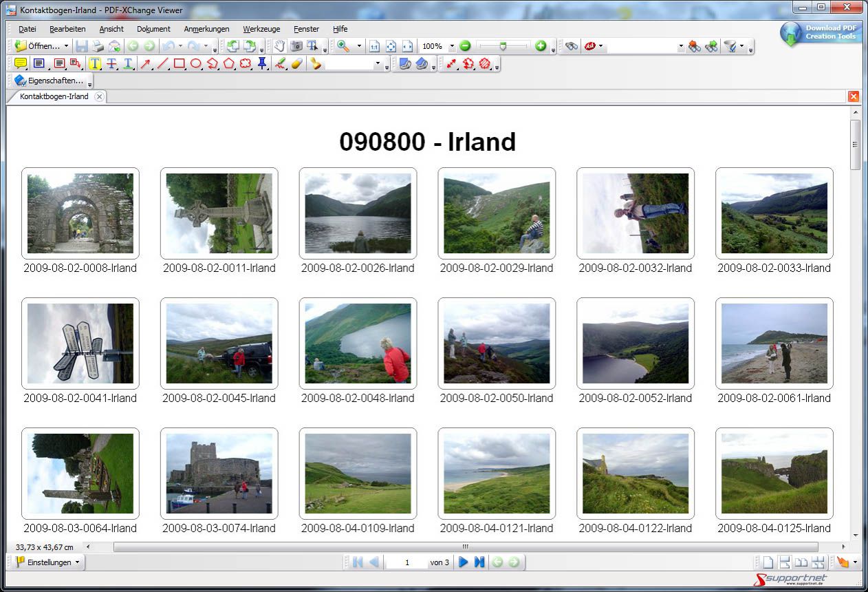Toggle continuous page layout view
Image resolution: width=868 pixels, height=592 pixels.
[784, 562]
